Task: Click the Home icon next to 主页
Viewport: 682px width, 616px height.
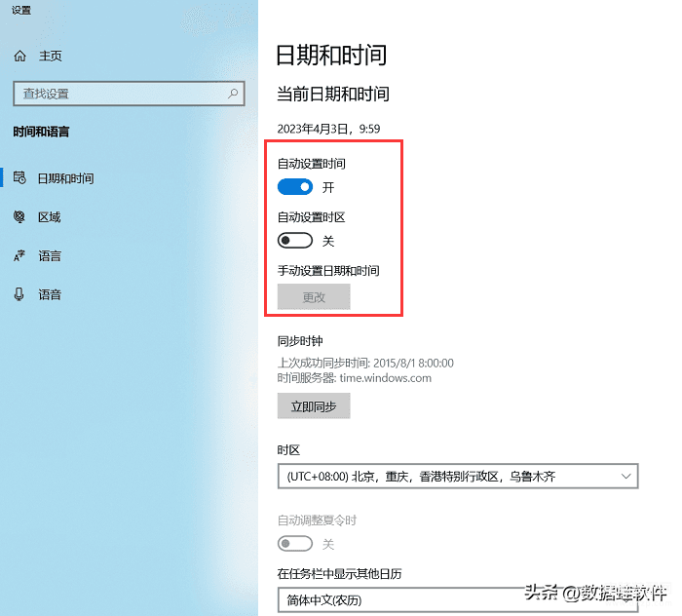Action: 20,56
